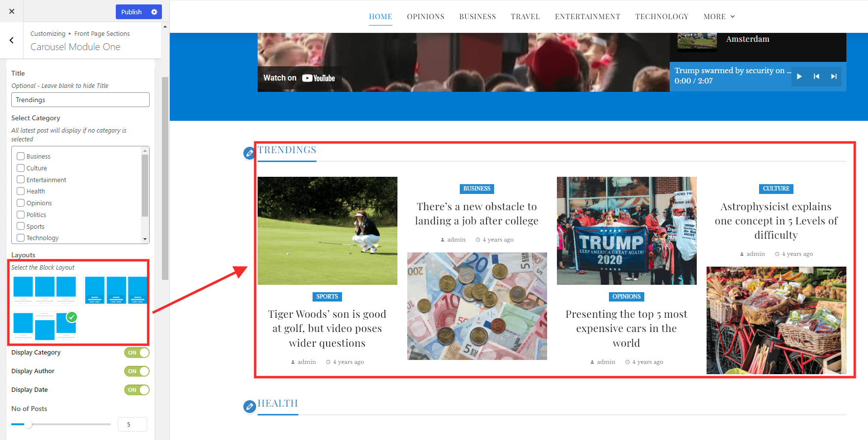Open the euro banknotes and coins thumbnail
Screen dimensions: 868x440
477,306
